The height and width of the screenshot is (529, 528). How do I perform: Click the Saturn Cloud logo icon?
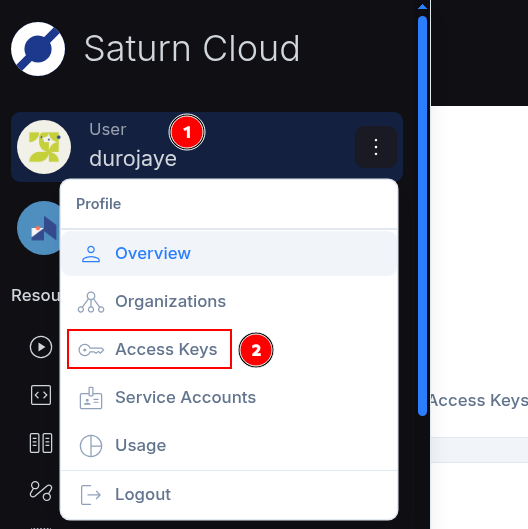point(38,49)
